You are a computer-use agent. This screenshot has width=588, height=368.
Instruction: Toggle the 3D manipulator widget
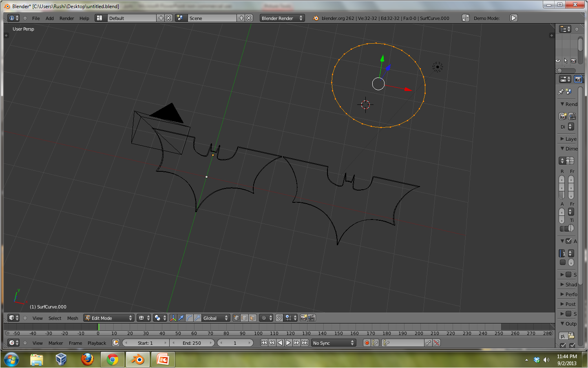(x=173, y=318)
